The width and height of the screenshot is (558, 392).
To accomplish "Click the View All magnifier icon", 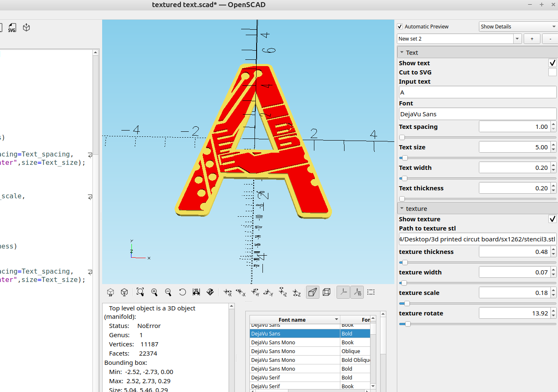I will click(x=140, y=292).
